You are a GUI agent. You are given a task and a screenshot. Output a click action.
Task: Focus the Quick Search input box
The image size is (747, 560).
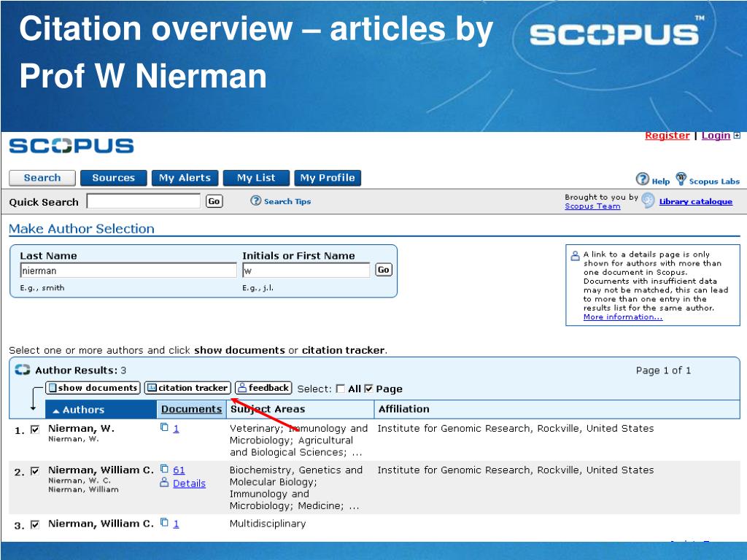[x=144, y=201]
